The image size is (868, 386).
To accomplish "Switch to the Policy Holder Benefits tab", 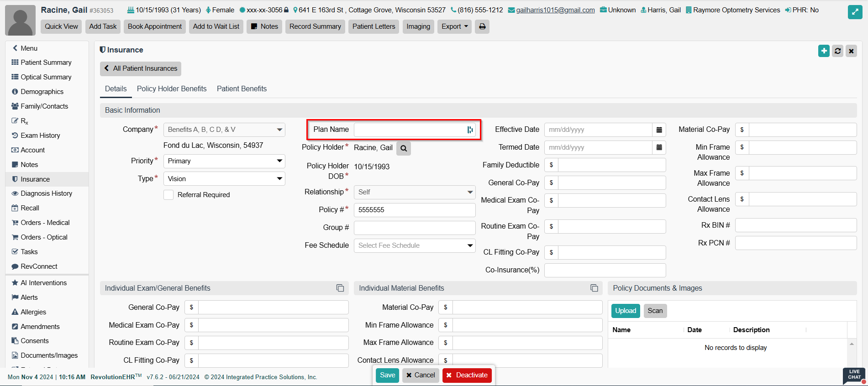I will point(172,89).
